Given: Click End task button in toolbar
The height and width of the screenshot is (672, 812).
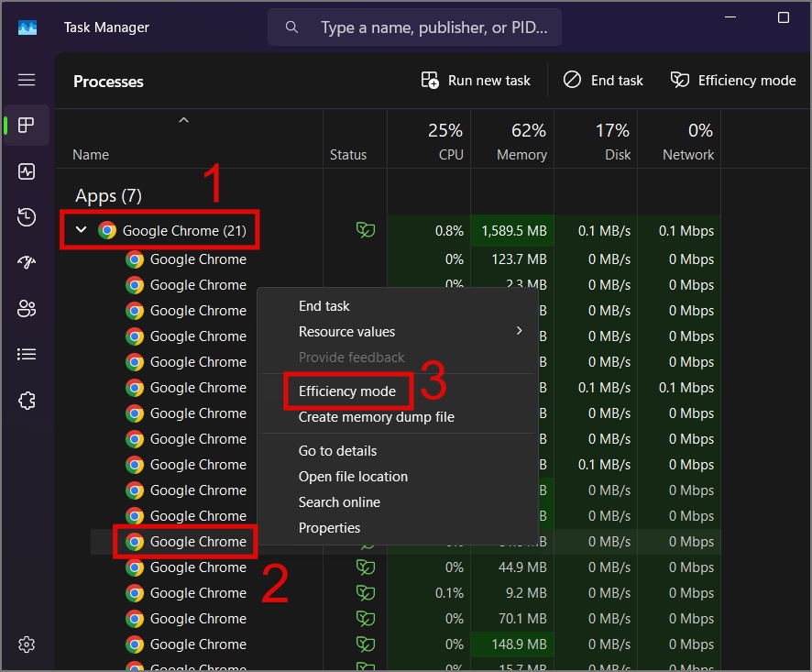Looking at the screenshot, I should pyautogui.click(x=603, y=81).
